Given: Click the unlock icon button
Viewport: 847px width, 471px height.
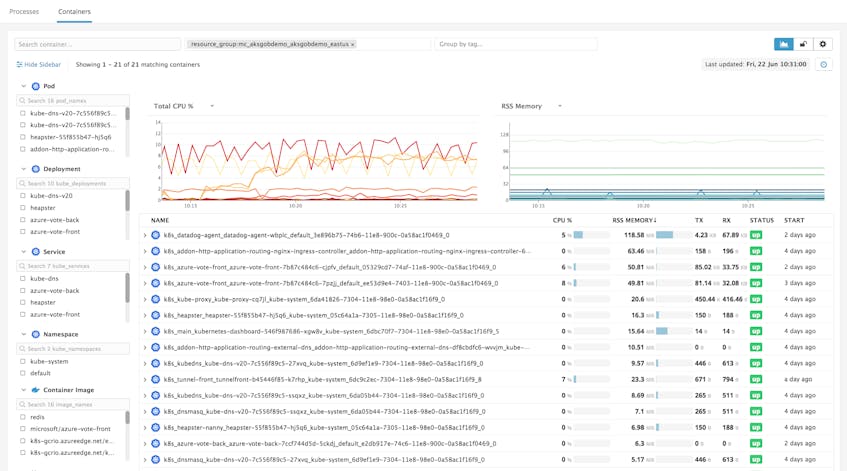Looking at the screenshot, I should pyautogui.click(x=803, y=44).
